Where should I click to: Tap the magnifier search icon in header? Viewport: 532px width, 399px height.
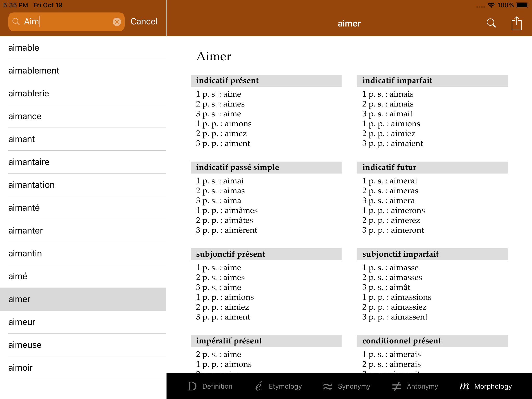click(491, 23)
